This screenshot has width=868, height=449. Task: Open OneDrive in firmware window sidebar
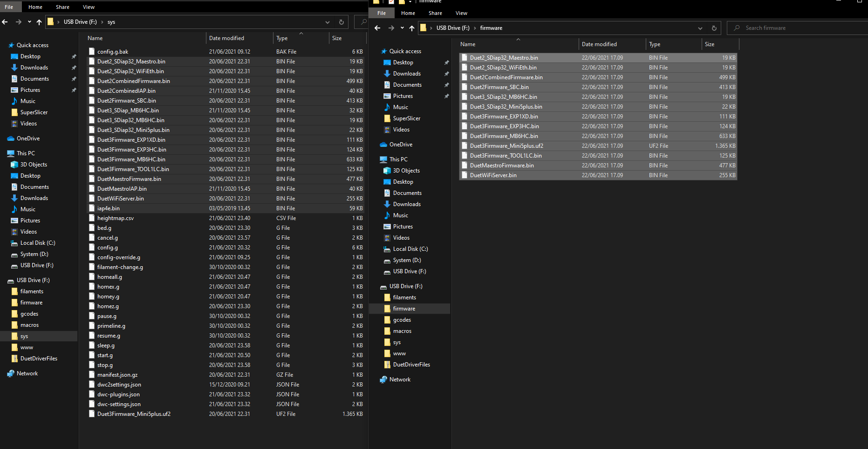(401, 145)
